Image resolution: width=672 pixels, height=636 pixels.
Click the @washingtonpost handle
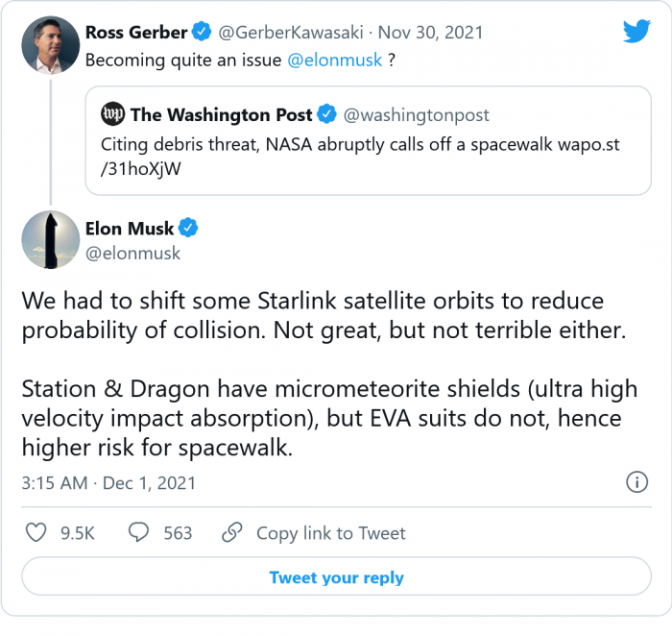pyautogui.click(x=417, y=115)
